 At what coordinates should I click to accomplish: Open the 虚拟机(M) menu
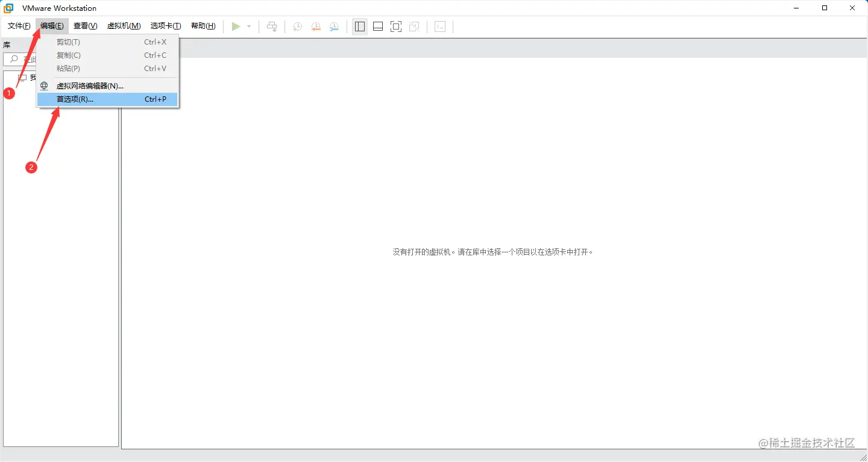point(124,26)
